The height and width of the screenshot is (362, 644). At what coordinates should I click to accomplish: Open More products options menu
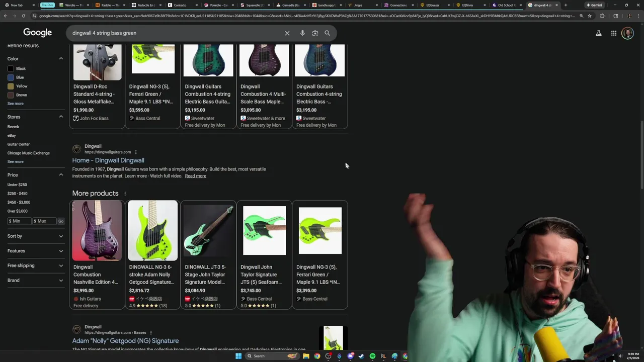point(125,194)
